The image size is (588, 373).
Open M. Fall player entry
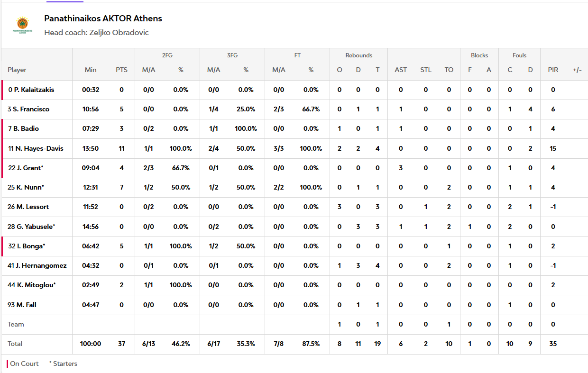(x=22, y=305)
